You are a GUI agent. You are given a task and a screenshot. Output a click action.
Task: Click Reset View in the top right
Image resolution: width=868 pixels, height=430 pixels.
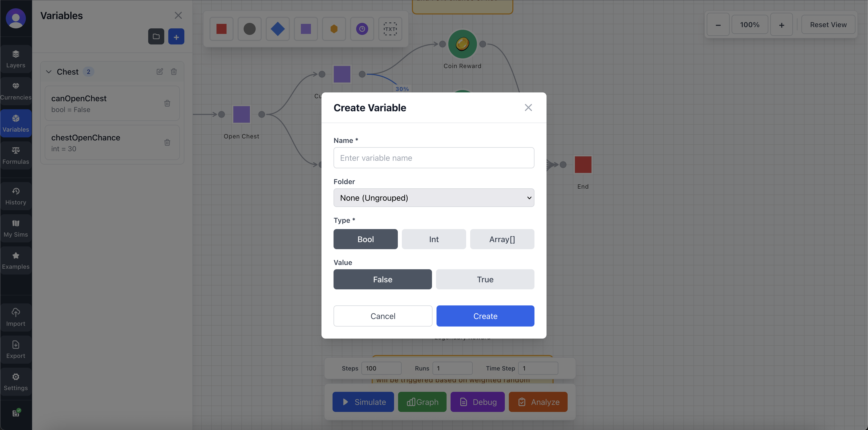[828, 24]
